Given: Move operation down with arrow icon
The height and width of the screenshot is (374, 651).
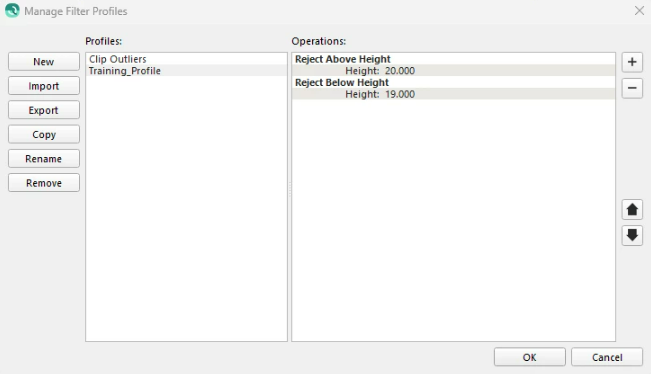Looking at the screenshot, I should pyautogui.click(x=632, y=235).
